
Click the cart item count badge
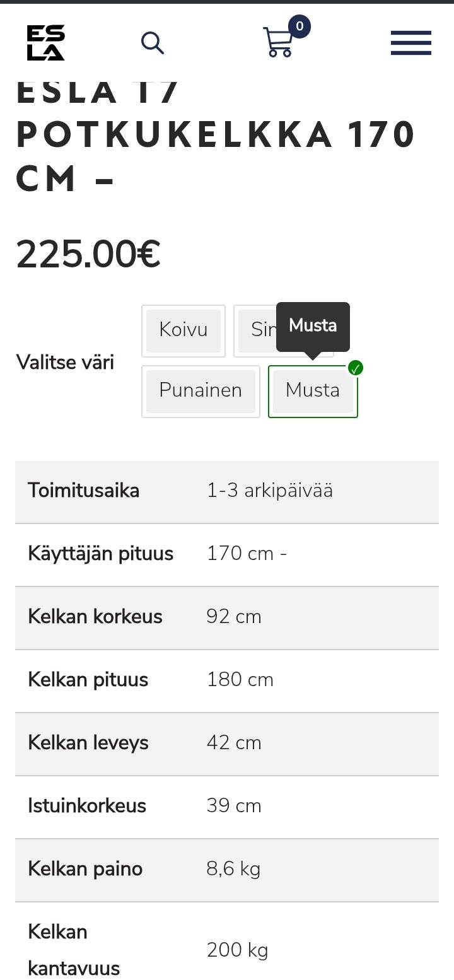[x=300, y=26]
